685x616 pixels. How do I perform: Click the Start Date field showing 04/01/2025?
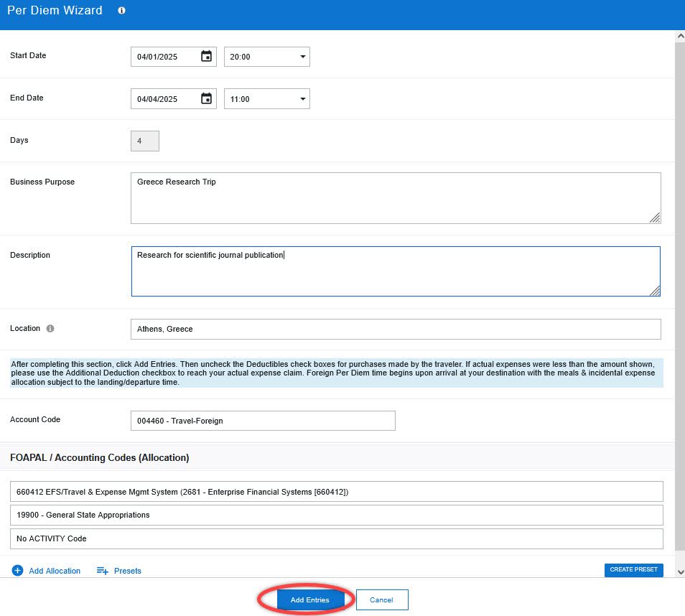(165, 57)
